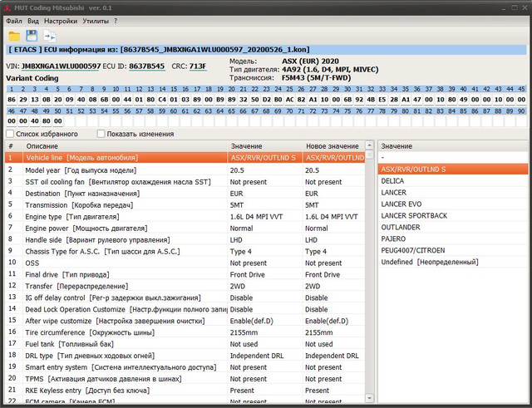Select the DRL type row in list

coord(116,355)
